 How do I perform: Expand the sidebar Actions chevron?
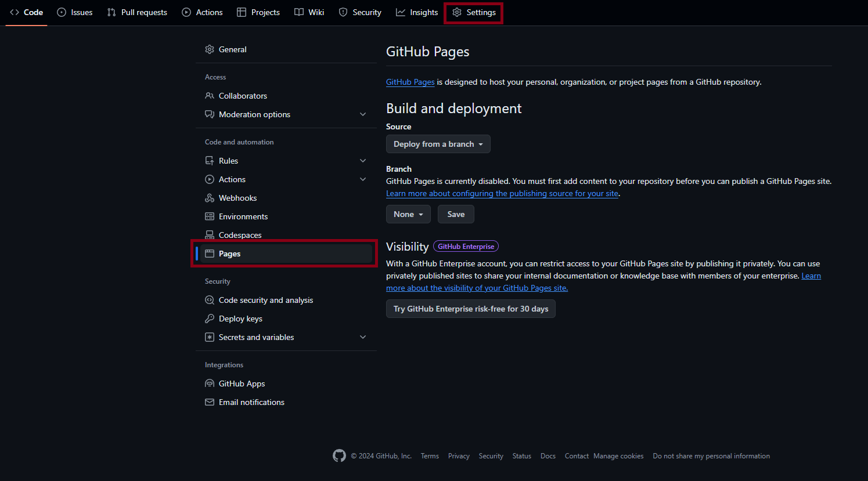[363, 179]
